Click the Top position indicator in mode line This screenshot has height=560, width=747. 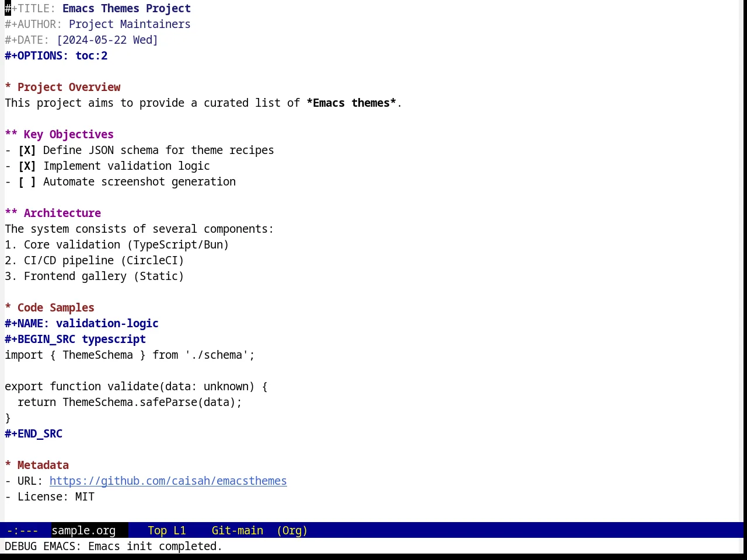tap(157, 531)
